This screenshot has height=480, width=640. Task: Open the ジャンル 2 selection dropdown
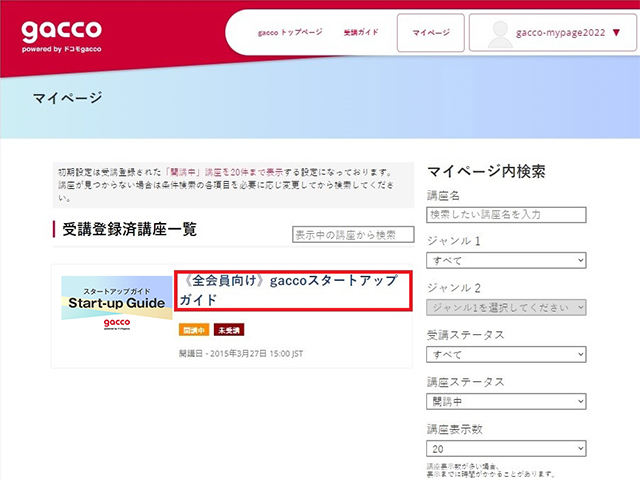(x=505, y=308)
